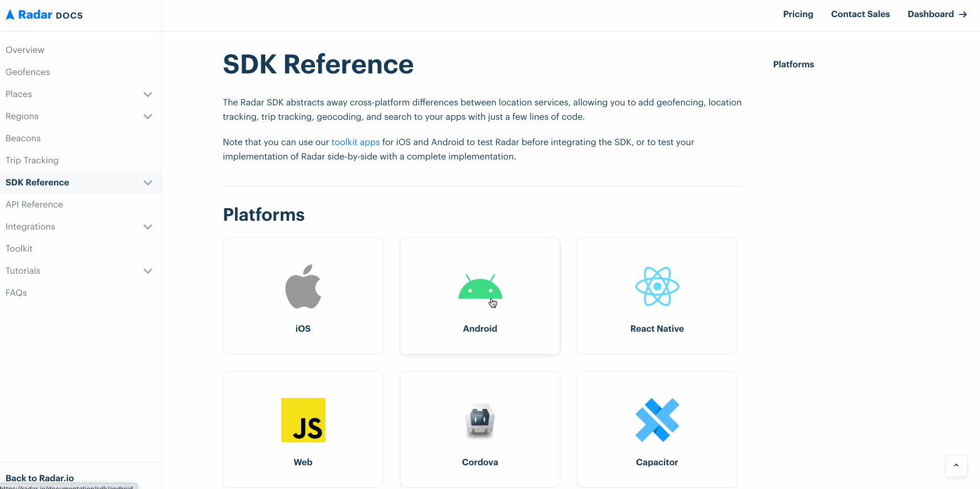Collapse the SDK Reference chevron
The height and width of the screenshot is (489, 980).
pos(148,183)
